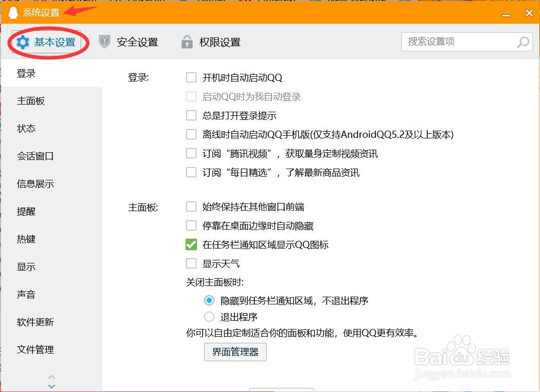
Task: Click the shield icon for 安全设置
Action: 104,42
